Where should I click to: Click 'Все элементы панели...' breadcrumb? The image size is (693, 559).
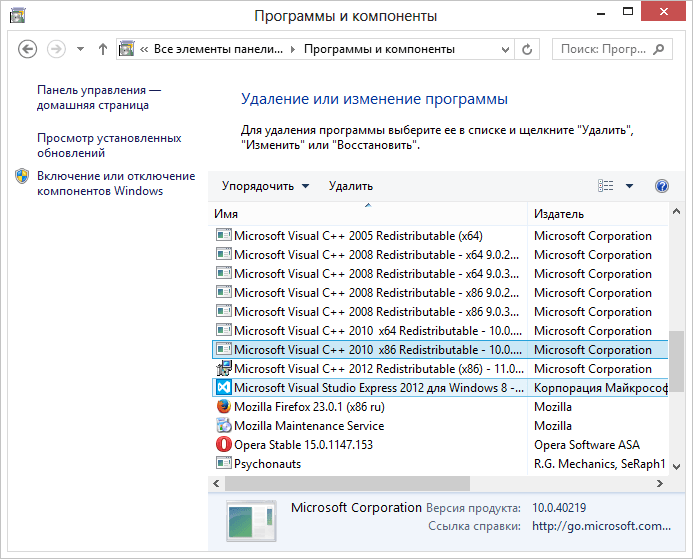[x=218, y=49]
